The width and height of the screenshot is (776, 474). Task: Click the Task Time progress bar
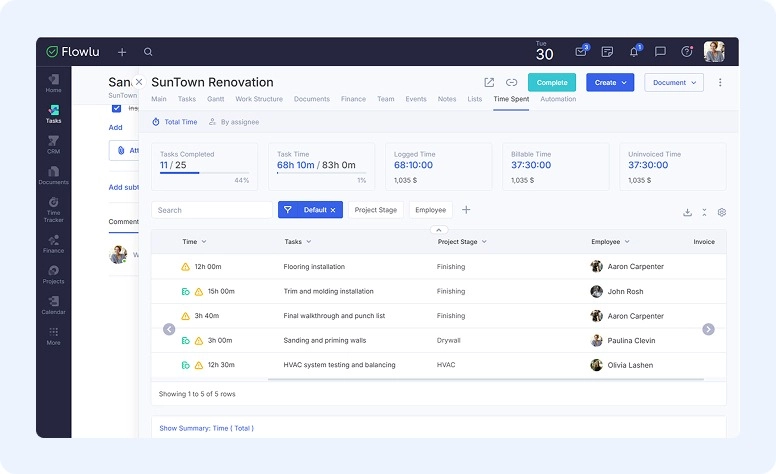pos(321,173)
